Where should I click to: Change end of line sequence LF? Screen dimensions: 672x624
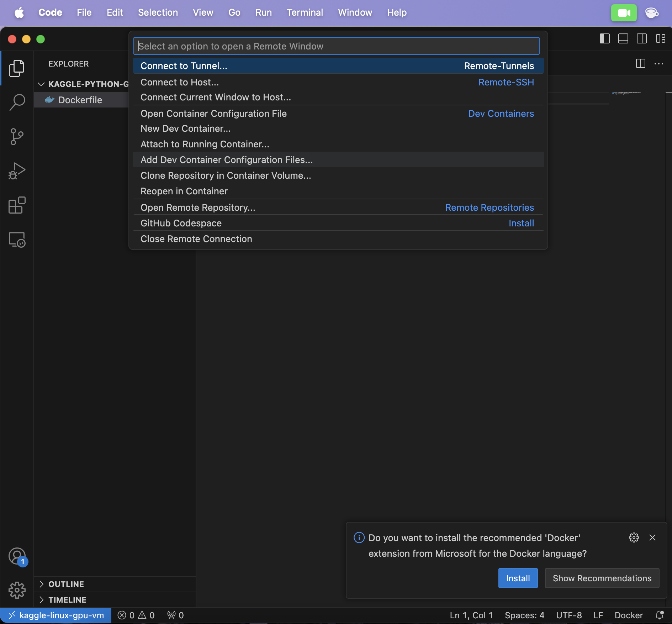[x=598, y=615]
